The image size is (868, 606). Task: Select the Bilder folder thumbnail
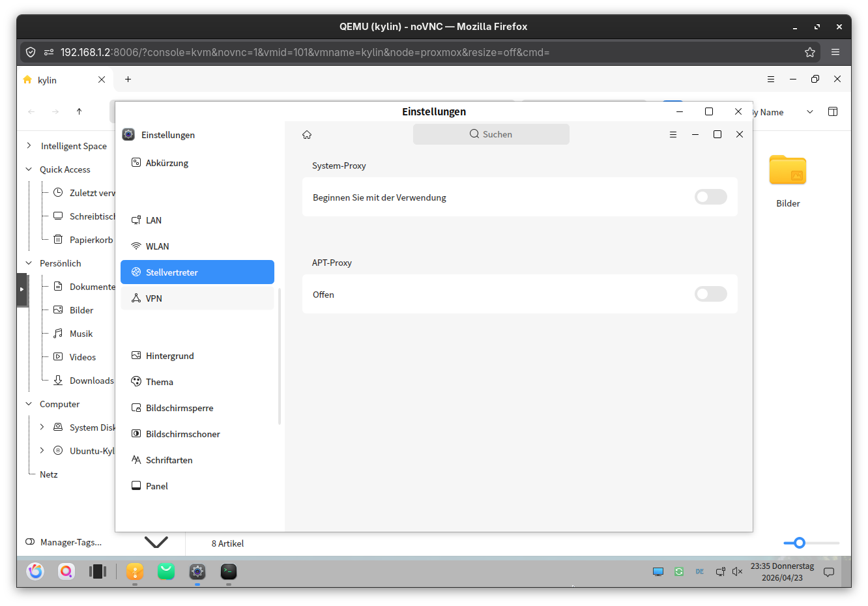click(x=788, y=171)
